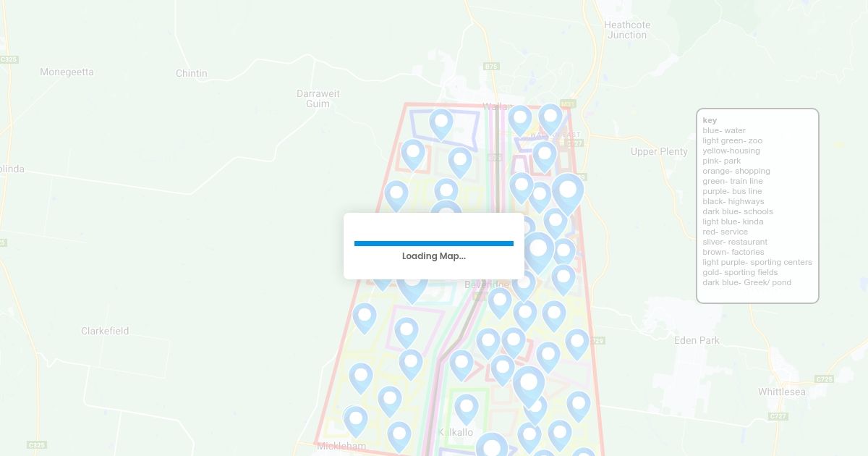Select the pin inside the purple outlined area near Wallan

tap(441, 124)
